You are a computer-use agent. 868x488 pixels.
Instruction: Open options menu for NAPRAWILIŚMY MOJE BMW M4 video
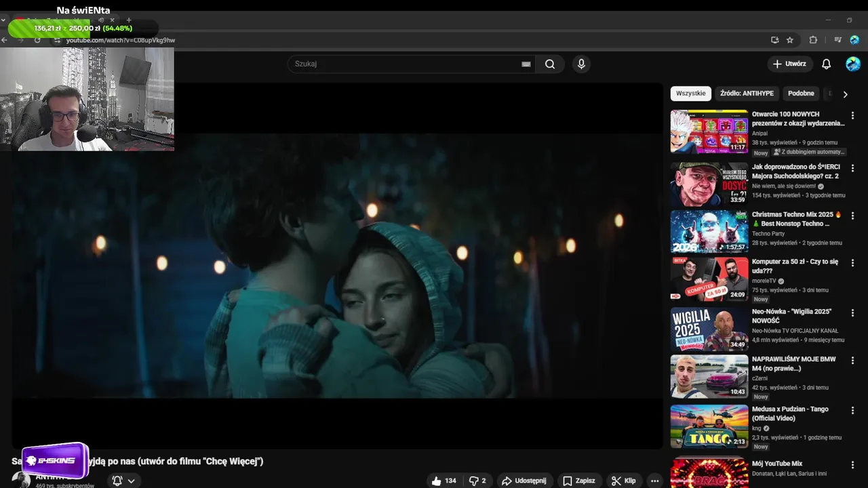852,361
